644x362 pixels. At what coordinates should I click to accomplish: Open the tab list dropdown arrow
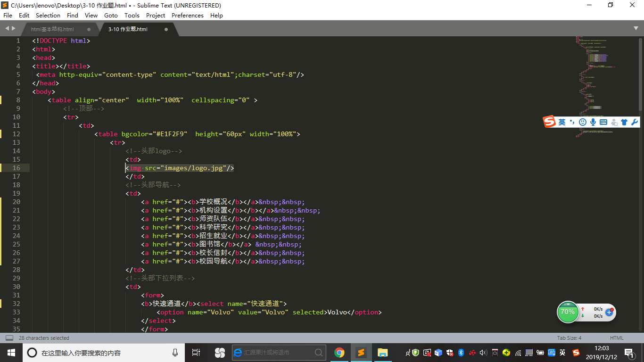pos(636,29)
